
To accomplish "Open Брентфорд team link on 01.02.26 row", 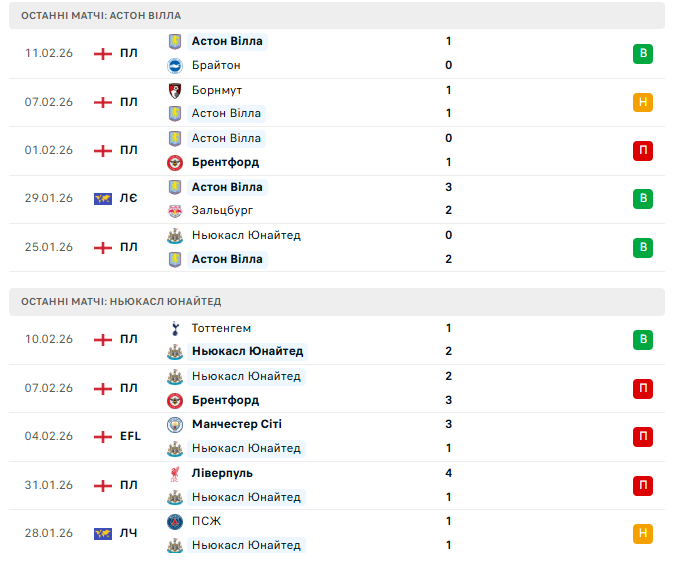I will pos(225,162).
